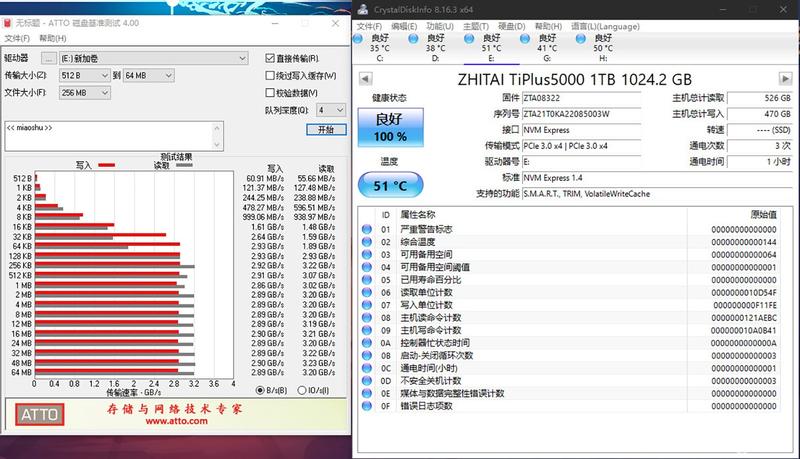The width and height of the screenshot is (800, 459).
Task: Open the queue depth dropdown set to 4
Action: [x=331, y=110]
